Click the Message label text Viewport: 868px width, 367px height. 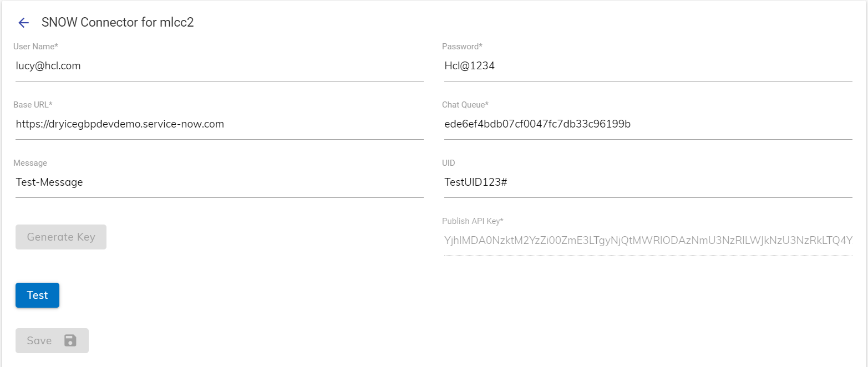(30, 162)
